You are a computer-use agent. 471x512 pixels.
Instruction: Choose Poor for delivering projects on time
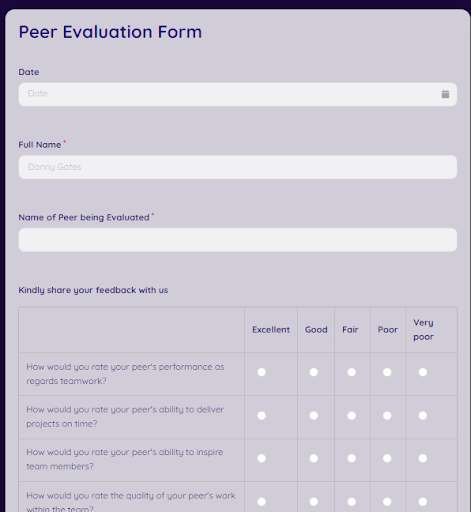pos(387,416)
